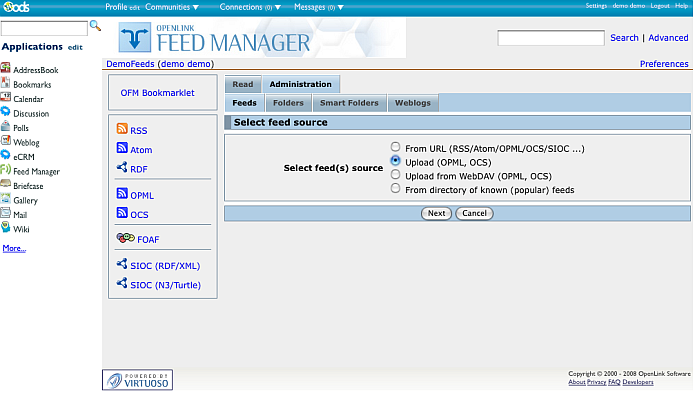Click the FOAF icon in sidebar
This screenshot has width=700, height=402.
click(x=125, y=239)
